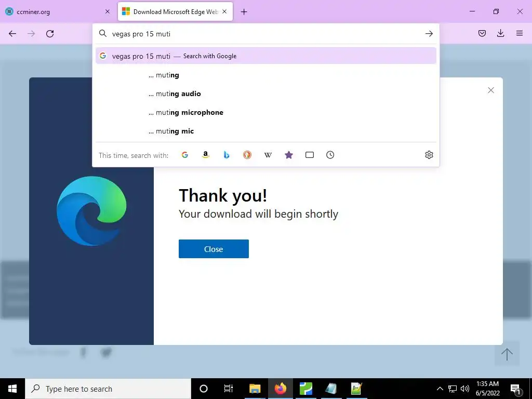This screenshot has width=532, height=399.
Task: Reload the current page
Action: coord(50,34)
